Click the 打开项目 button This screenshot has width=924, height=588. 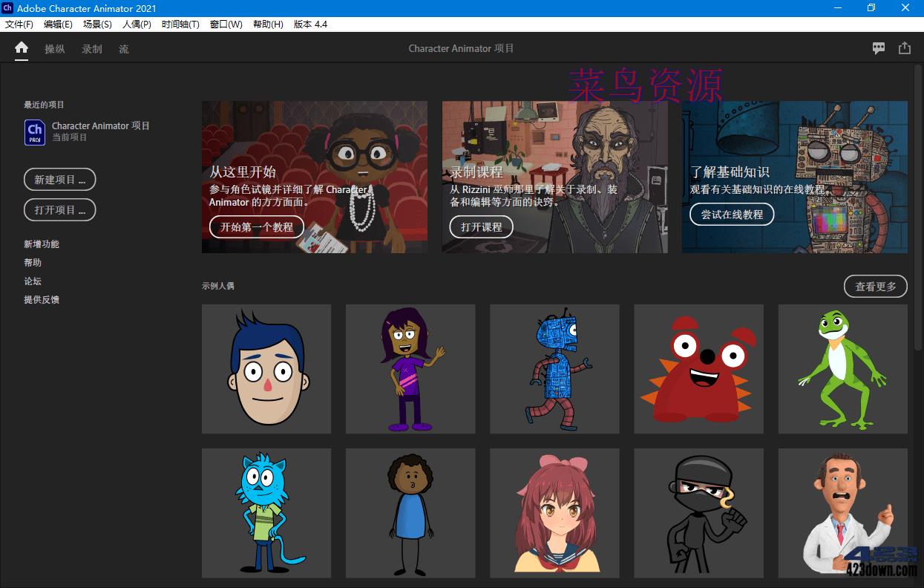tap(59, 209)
